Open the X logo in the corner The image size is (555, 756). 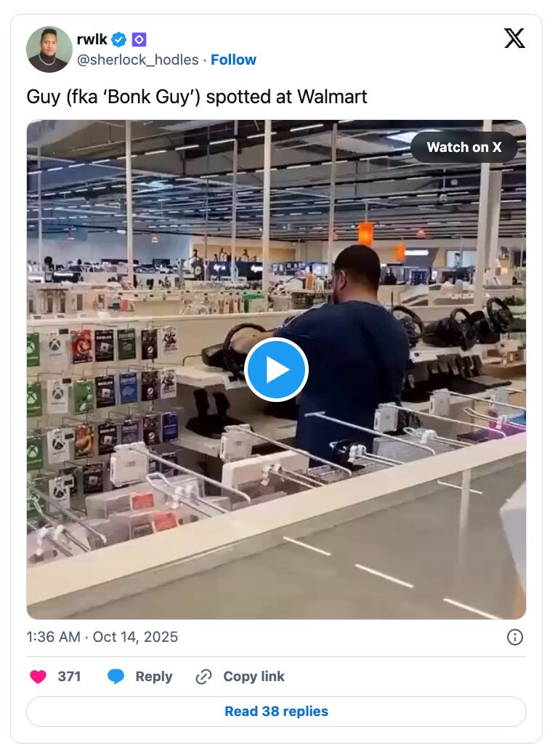(514, 39)
